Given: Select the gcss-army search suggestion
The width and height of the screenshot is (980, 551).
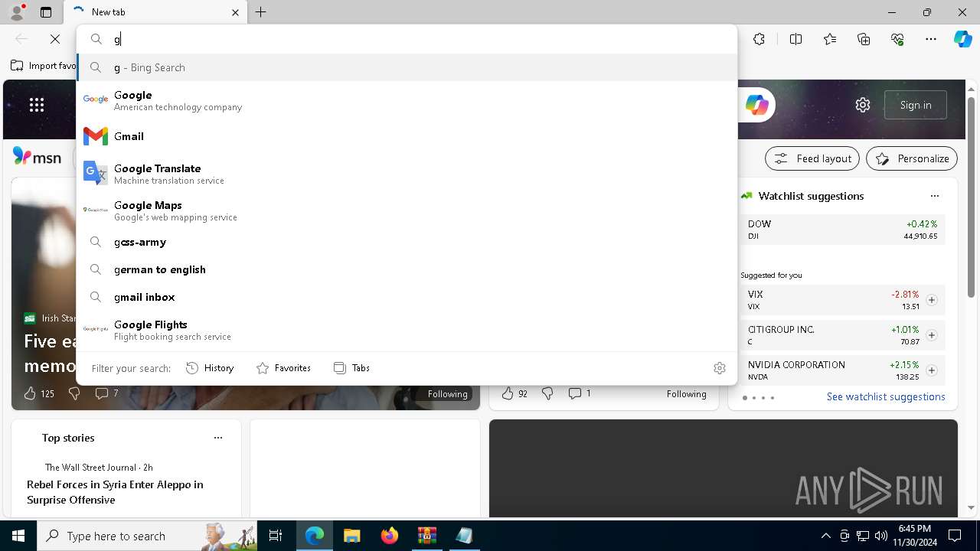Looking at the screenshot, I should (x=407, y=242).
